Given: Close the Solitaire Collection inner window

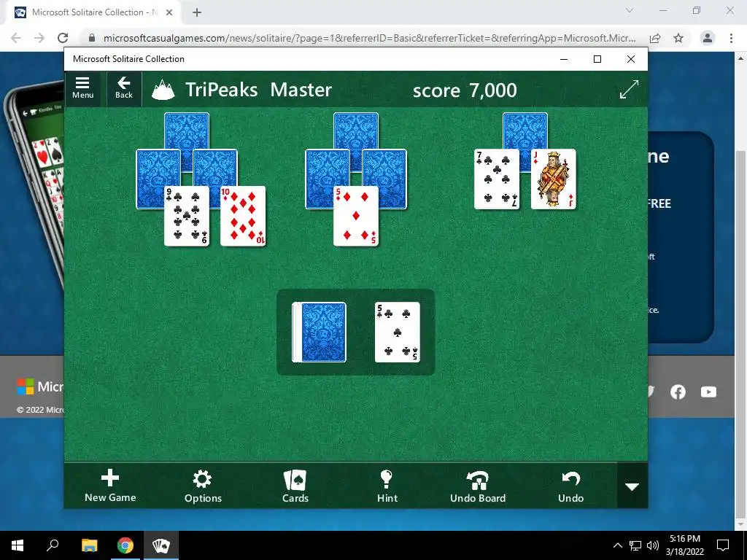Looking at the screenshot, I should [631, 59].
